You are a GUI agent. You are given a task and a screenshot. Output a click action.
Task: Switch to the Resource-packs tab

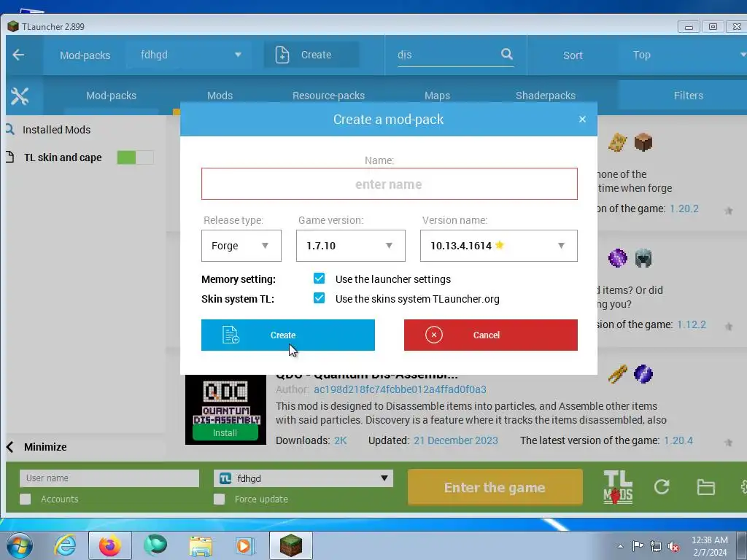[x=328, y=96]
